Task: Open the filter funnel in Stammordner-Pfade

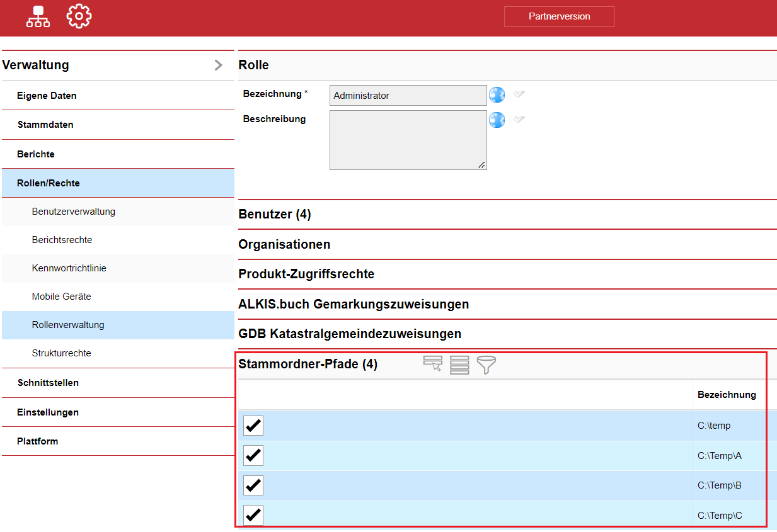Action: click(486, 365)
